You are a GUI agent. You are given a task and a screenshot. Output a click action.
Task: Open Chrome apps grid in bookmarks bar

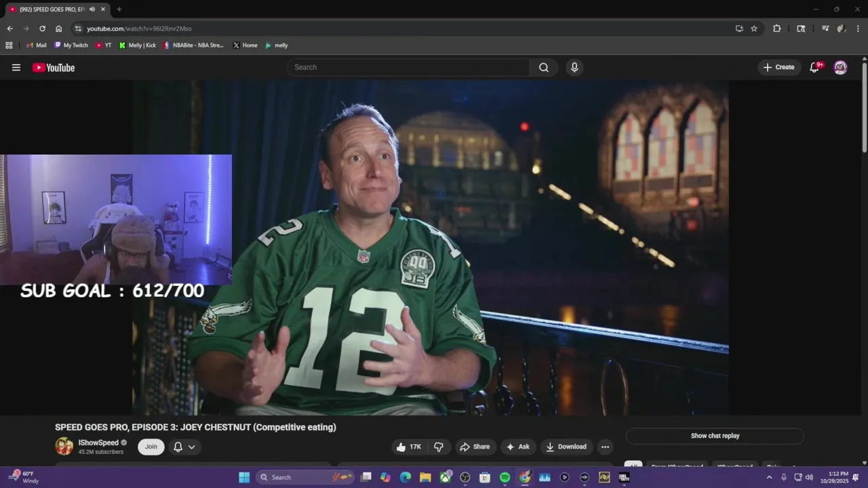pyautogui.click(x=9, y=45)
